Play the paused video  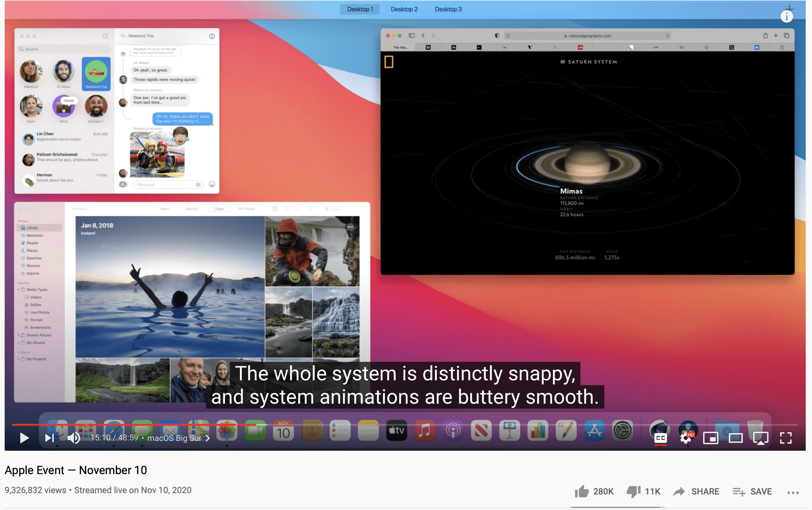pos(24,438)
